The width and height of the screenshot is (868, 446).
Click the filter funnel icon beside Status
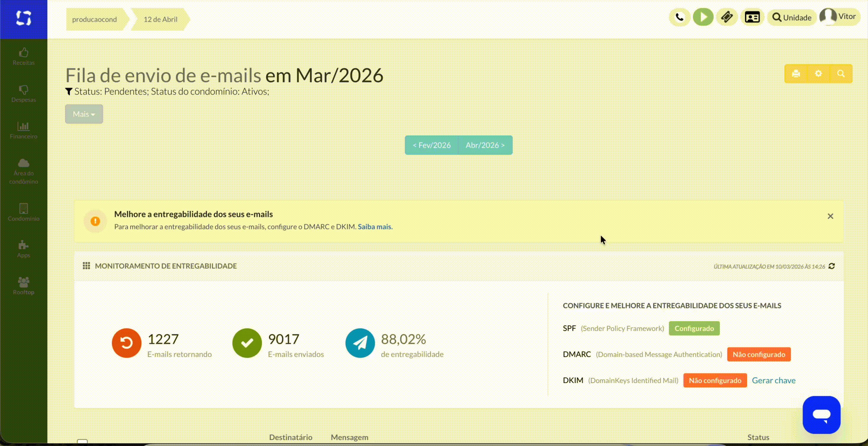[69, 92]
